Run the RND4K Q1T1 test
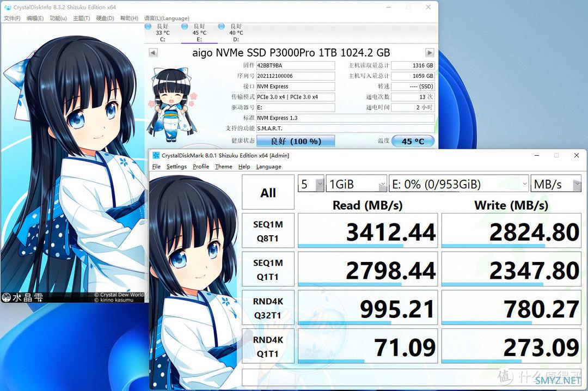 coord(268,346)
